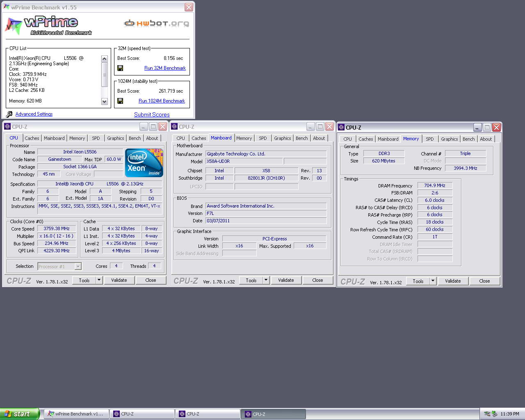
Task: Click the key icon beside Advanced Settings
Action: tap(9, 114)
